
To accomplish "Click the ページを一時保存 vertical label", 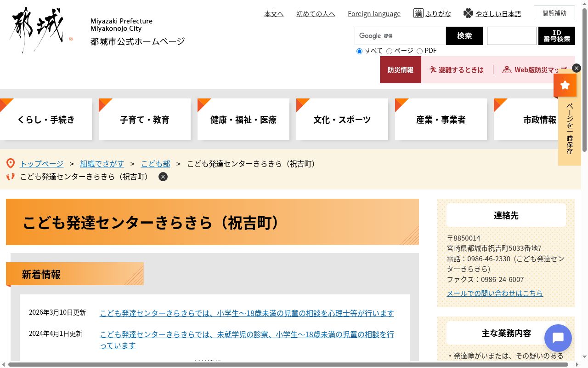I will 570,129.
